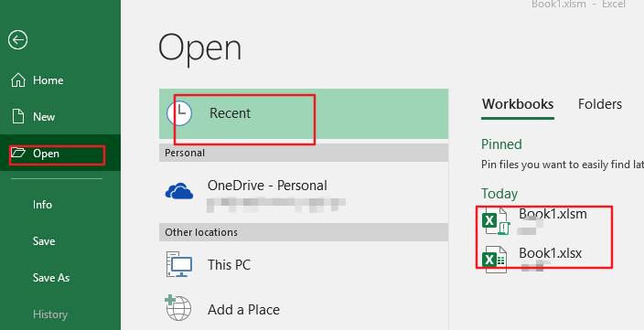Click the New blank document icon

(18, 116)
